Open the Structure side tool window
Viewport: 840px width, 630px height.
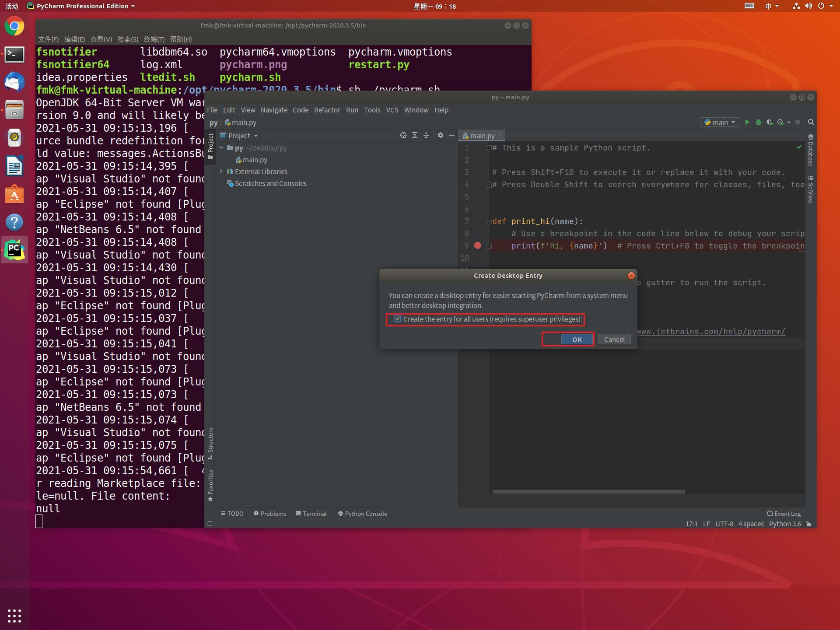[x=210, y=443]
